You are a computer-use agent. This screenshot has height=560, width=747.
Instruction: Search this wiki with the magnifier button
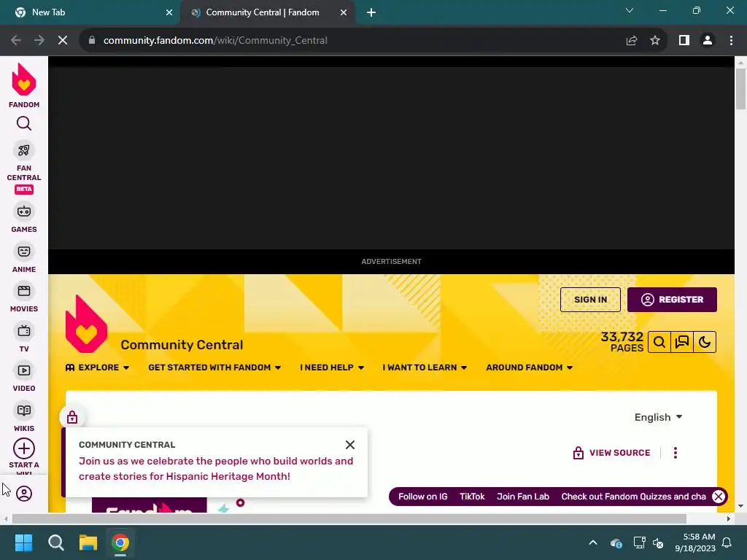click(659, 342)
